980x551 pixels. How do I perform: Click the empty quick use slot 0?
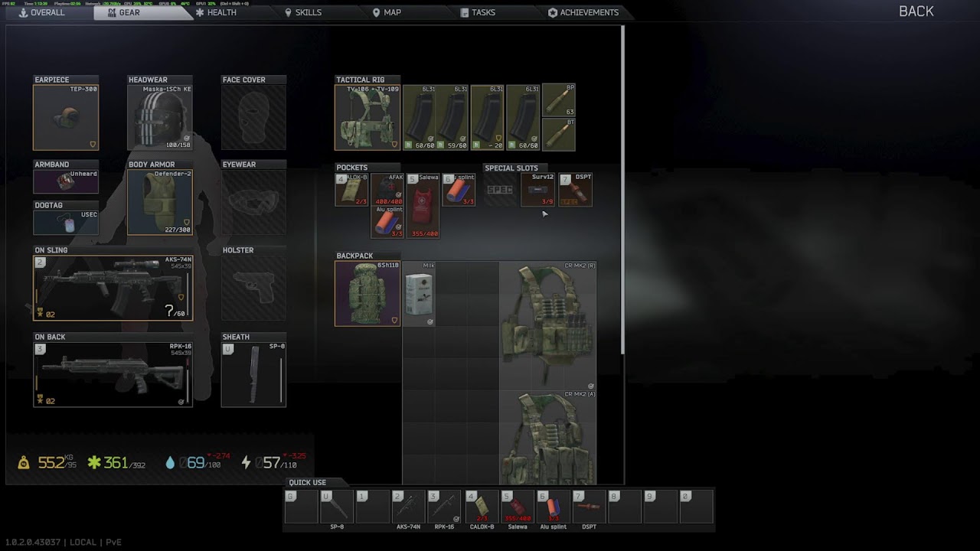(697, 507)
